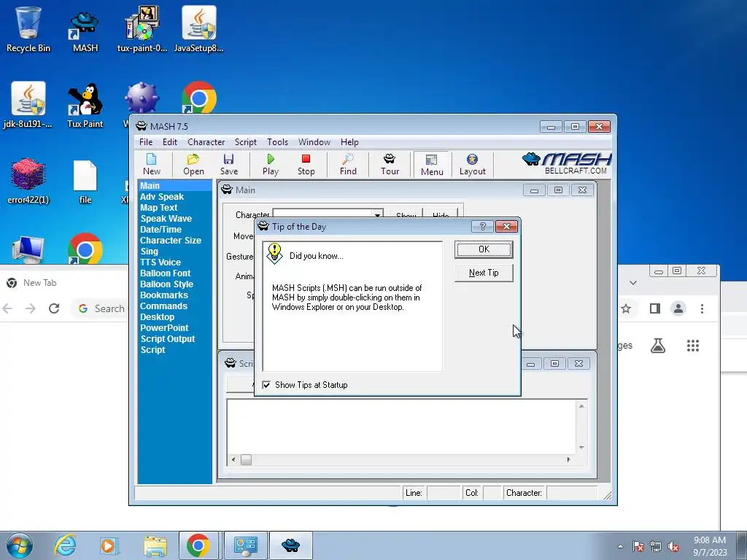Open the Google apps grid icon
This screenshot has height=560, width=747.
click(x=693, y=346)
